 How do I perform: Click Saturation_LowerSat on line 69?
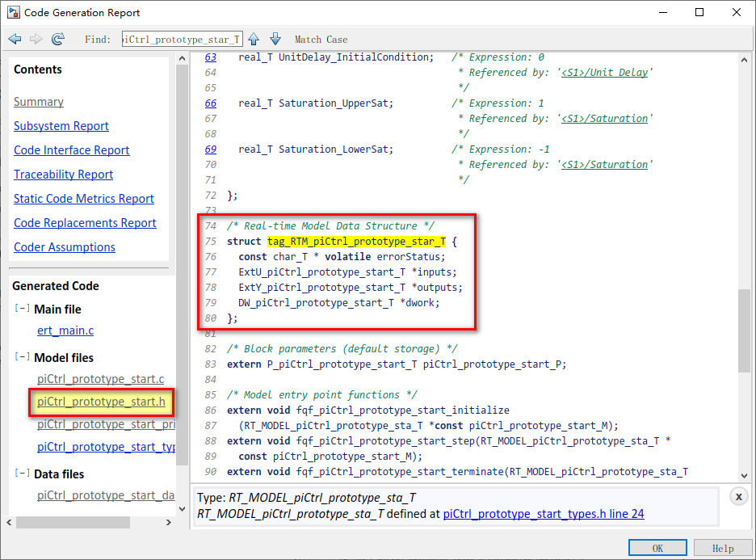pyautogui.click(x=333, y=149)
